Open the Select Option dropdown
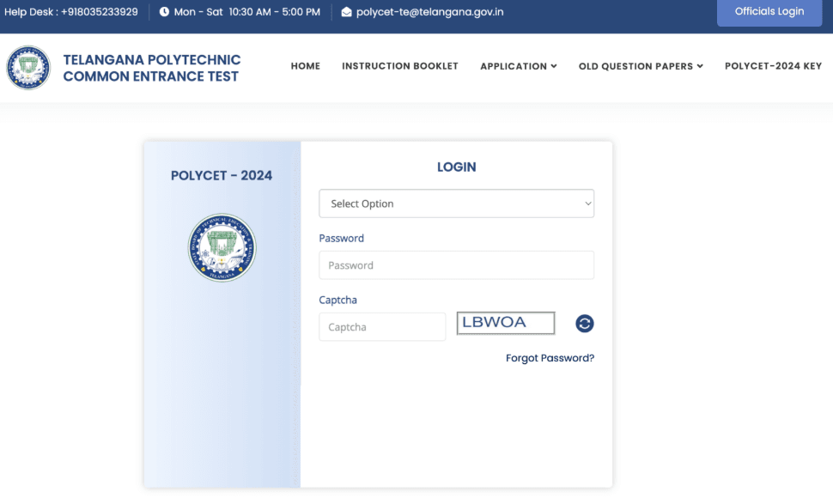This screenshot has height=504, width=833. 456,203
